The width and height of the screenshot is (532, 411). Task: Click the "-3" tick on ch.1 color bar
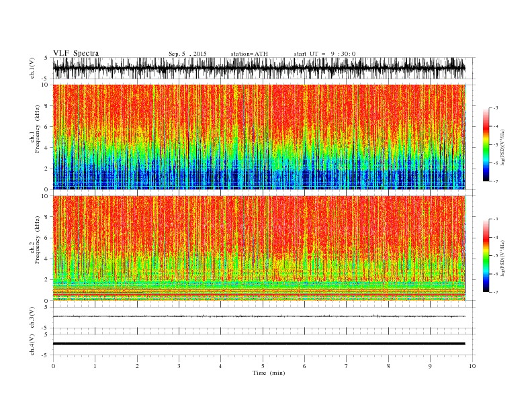[x=496, y=108]
